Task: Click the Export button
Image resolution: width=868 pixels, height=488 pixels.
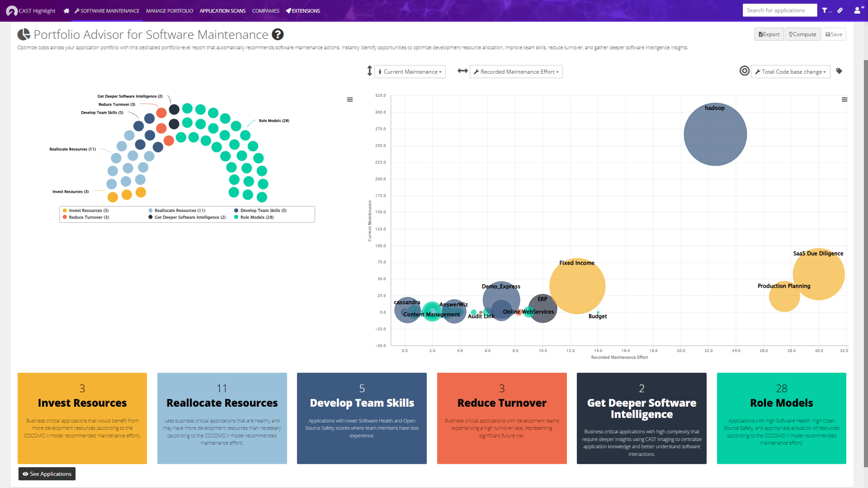Action: coord(769,35)
